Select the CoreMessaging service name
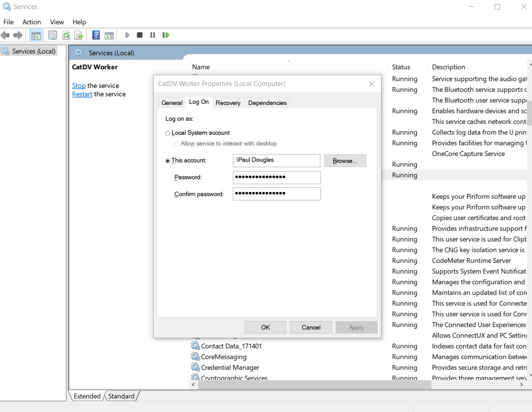The width and height of the screenshot is (532, 412). [224, 357]
